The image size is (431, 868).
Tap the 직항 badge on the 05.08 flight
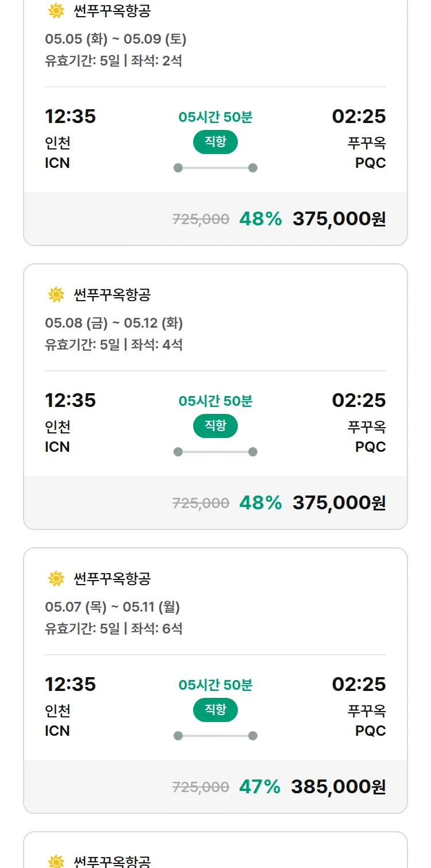(x=215, y=426)
